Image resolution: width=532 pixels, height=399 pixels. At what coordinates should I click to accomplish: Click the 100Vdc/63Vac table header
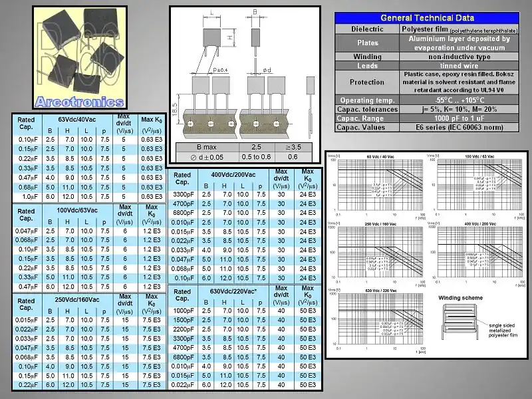(78, 211)
